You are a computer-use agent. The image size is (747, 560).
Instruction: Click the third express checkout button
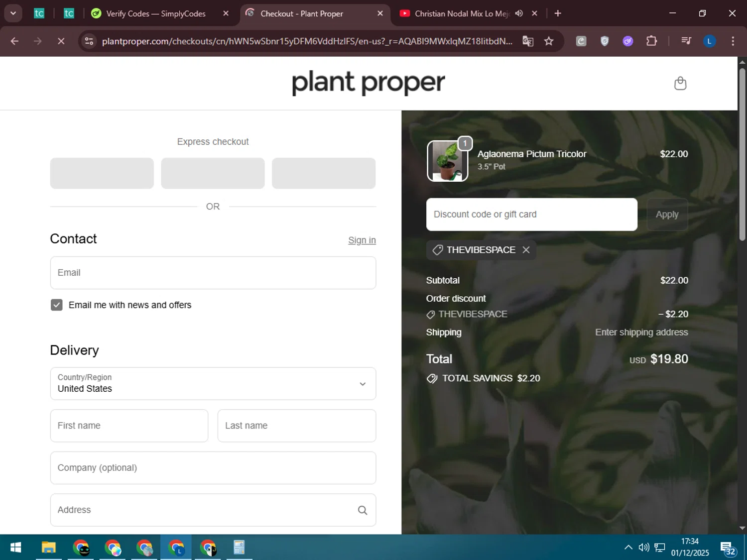(324, 173)
